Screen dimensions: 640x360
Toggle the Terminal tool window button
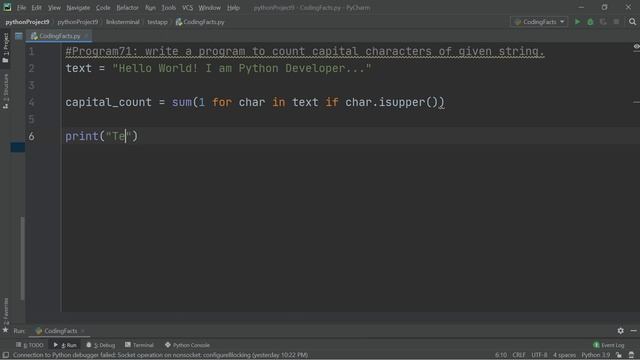coord(139,345)
